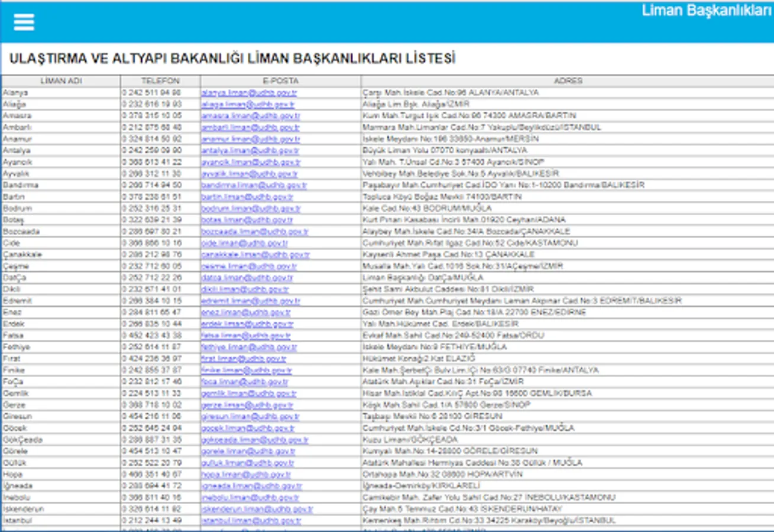Click the LİMAN ADI column header
This screenshot has height=532, width=774.
tap(61, 81)
